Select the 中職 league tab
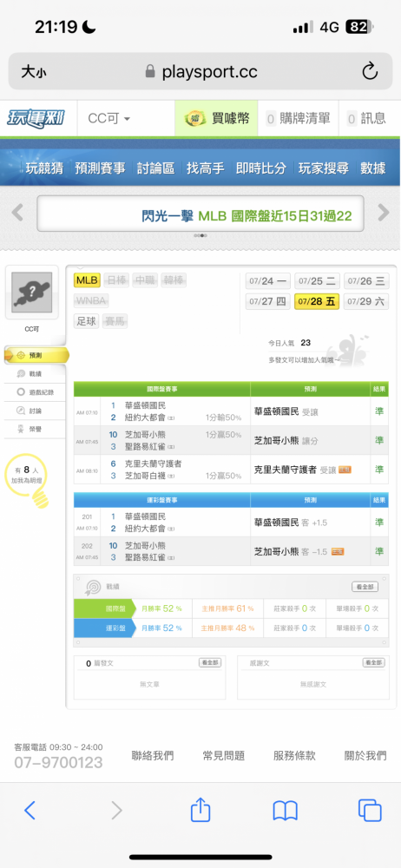This screenshot has height=868, width=401. click(145, 280)
